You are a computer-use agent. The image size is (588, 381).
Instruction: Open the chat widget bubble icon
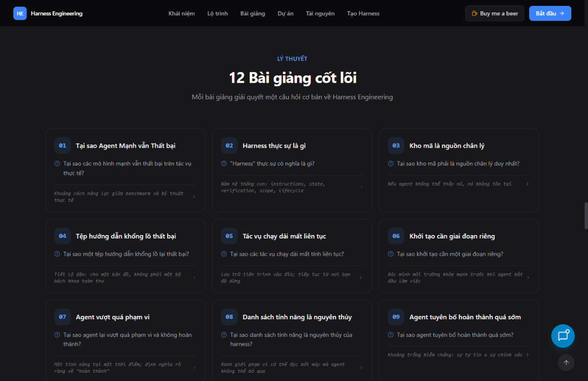coord(563,335)
